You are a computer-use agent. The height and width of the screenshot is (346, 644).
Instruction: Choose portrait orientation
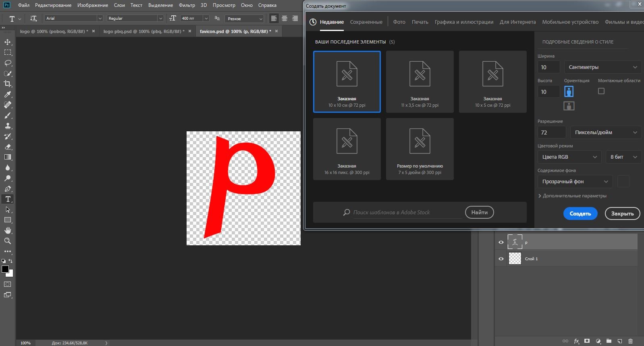(x=569, y=92)
